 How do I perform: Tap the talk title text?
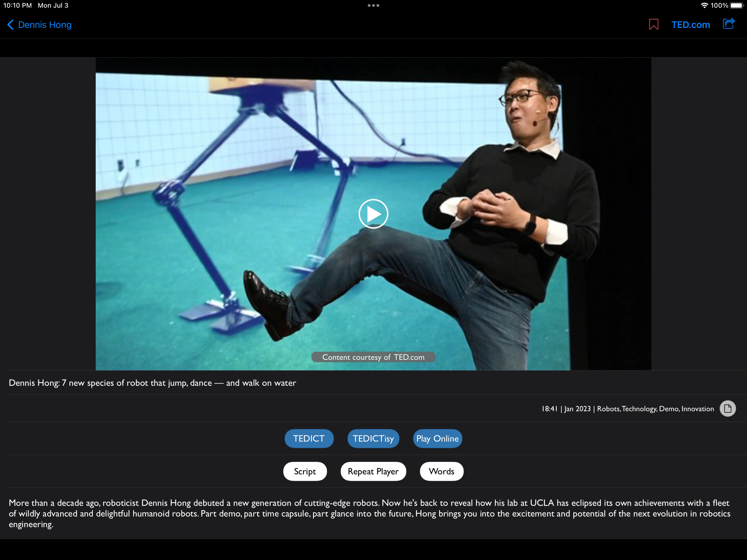coord(152,383)
